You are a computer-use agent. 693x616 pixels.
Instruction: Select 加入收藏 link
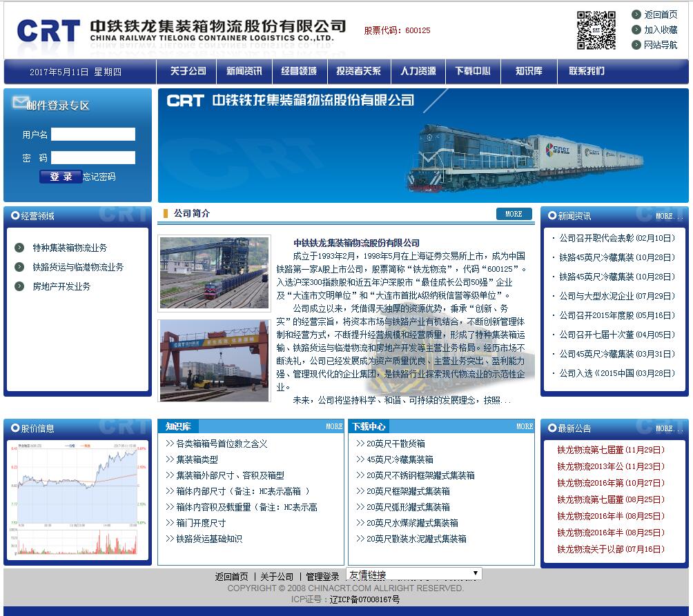[x=661, y=30]
